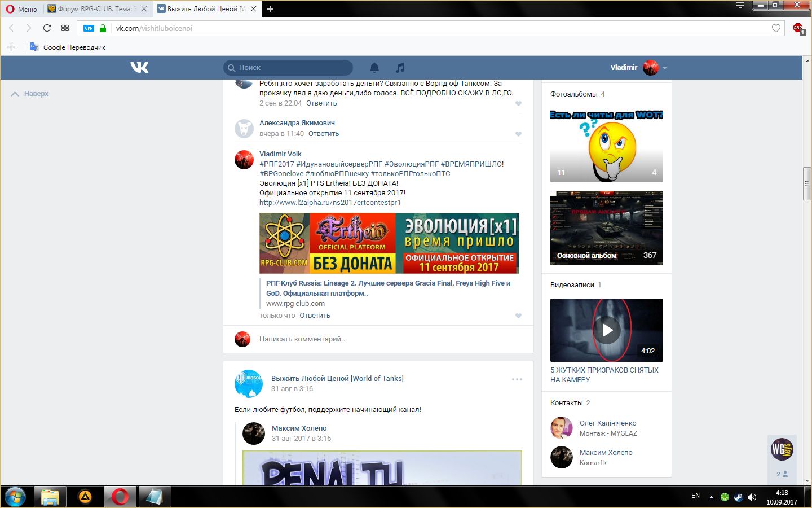Open 5 ЖУТКИХ ПРИЗРАКОВ video title
Image resolution: width=812 pixels, height=508 pixels.
[604, 375]
